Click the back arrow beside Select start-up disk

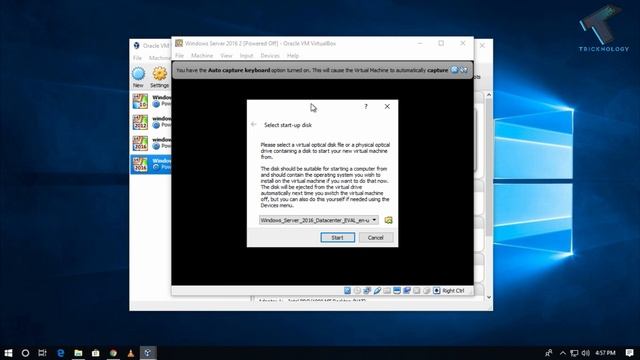253,124
